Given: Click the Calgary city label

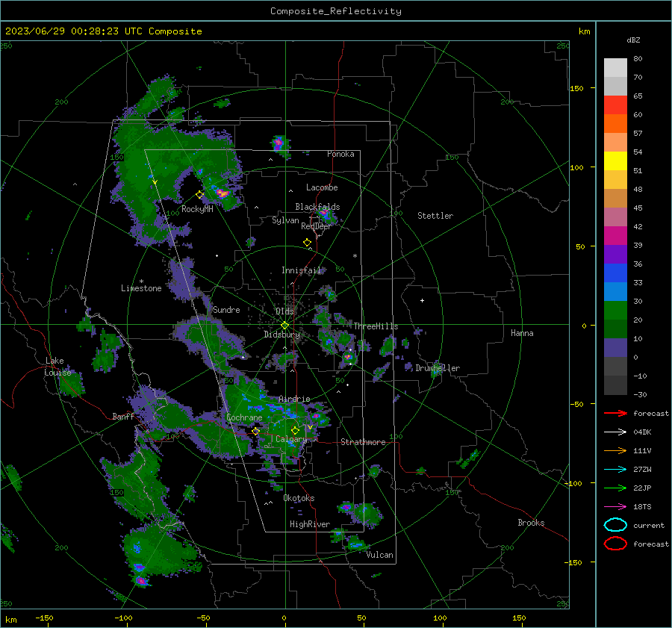Looking at the screenshot, I should coord(291,439).
